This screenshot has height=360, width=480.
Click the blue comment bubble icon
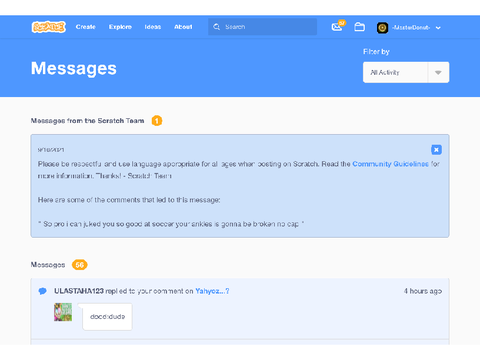(42, 291)
